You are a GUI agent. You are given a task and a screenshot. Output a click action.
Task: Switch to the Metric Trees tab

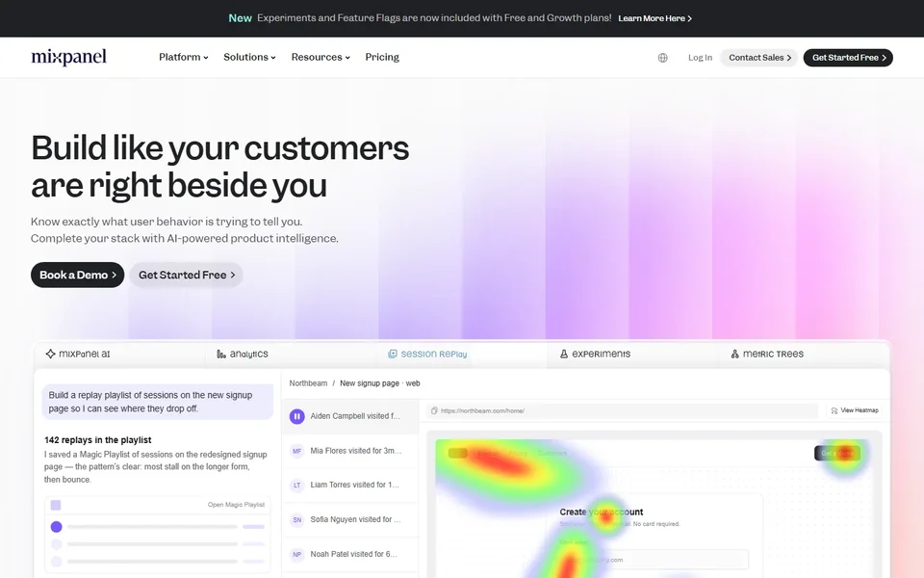pyautogui.click(x=803, y=354)
